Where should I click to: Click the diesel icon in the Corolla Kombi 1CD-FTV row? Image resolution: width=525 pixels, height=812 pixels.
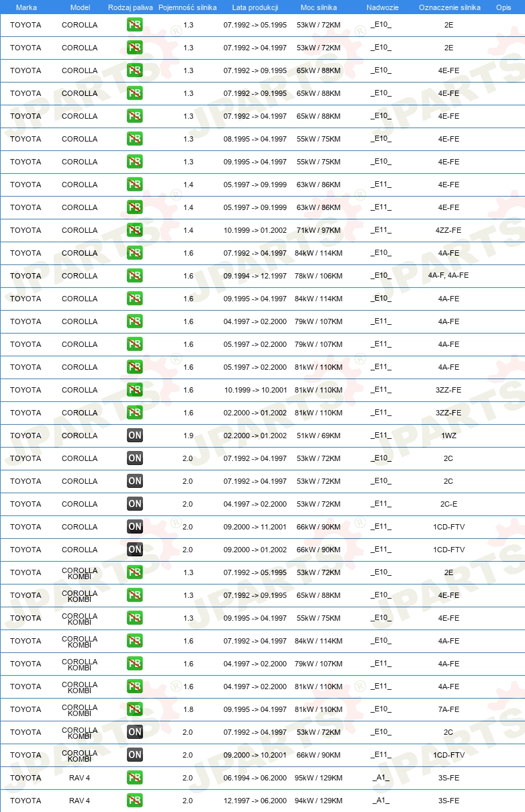point(135,755)
